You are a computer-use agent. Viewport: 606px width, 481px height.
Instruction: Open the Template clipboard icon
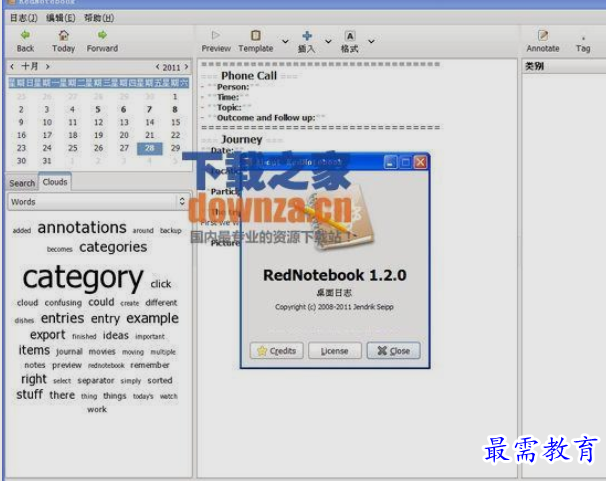point(255,36)
